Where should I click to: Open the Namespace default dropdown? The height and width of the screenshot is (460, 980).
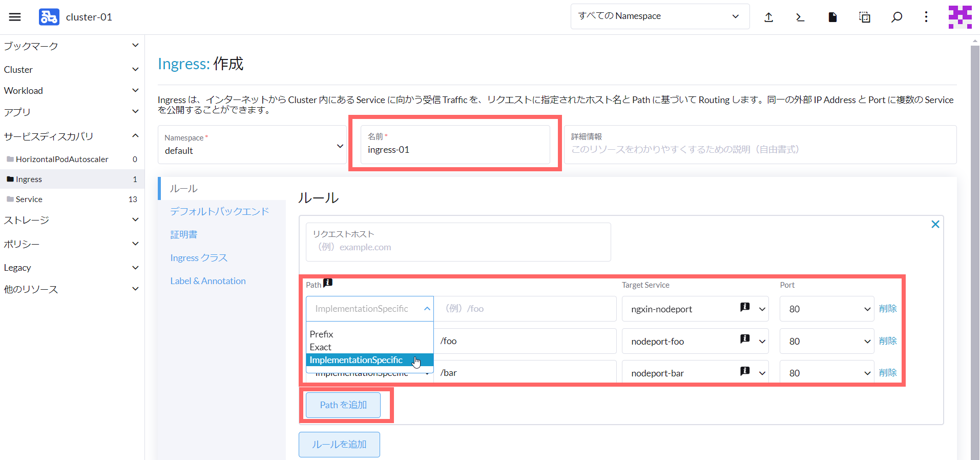tap(252, 145)
